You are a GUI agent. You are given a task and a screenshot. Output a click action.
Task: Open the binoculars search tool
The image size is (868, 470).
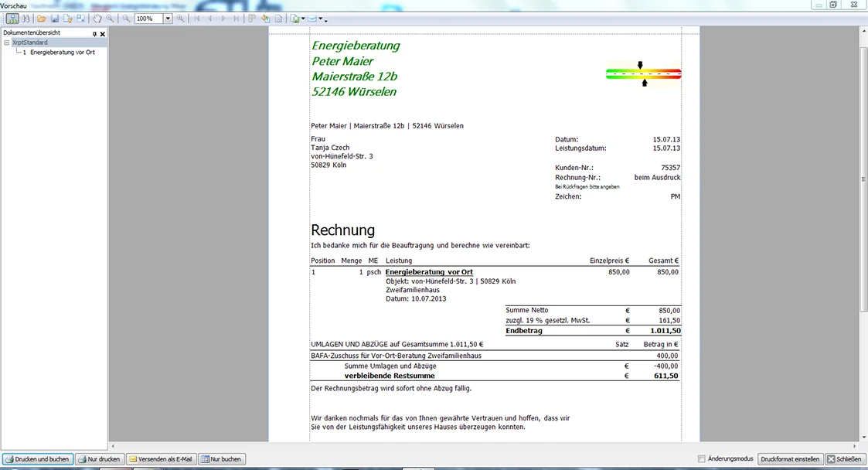26,19
